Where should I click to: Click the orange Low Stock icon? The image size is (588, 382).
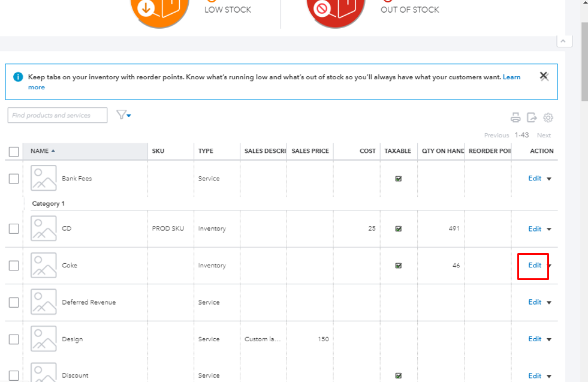click(159, 13)
